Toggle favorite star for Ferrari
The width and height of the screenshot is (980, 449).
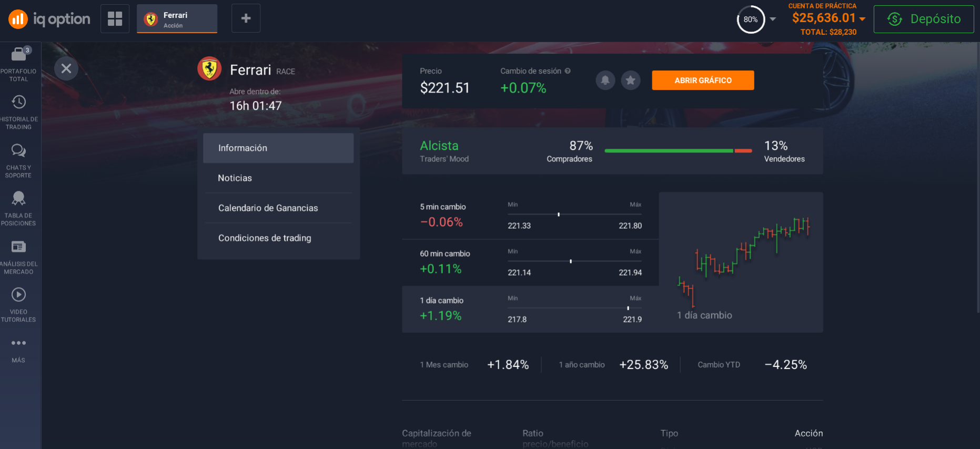tap(631, 80)
